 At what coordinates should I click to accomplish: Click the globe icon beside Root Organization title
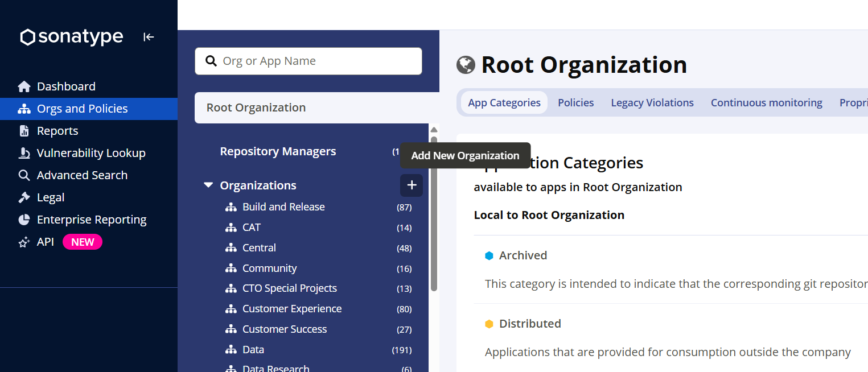pyautogui.click(x=466, y=65)
